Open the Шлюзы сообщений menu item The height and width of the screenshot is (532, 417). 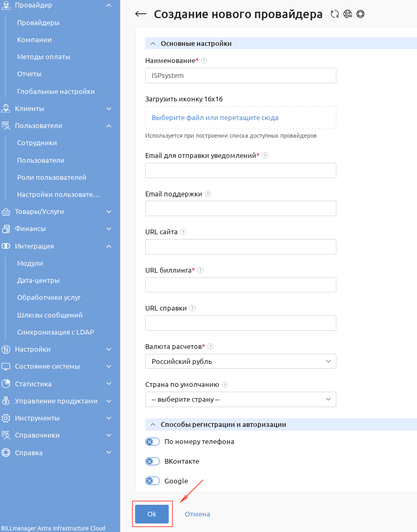coord(50,315)
